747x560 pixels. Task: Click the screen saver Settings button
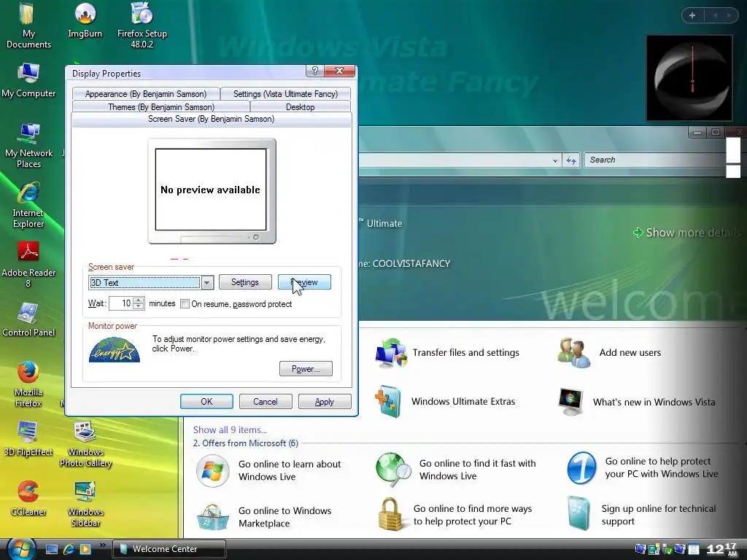point(245,282)
